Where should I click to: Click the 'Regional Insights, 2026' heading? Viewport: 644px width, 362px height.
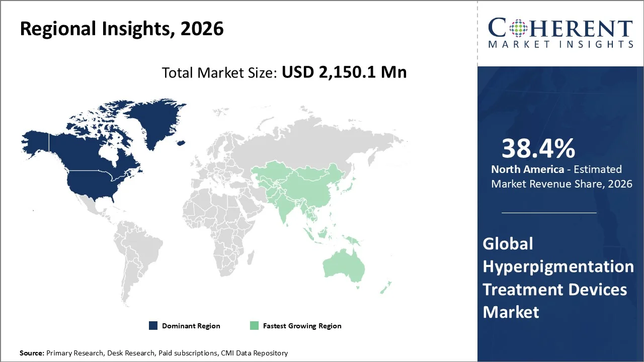pos(122,29)
